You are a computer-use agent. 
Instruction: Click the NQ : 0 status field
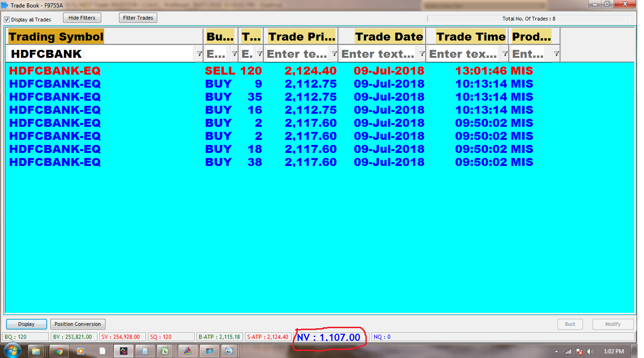point(503,337)
